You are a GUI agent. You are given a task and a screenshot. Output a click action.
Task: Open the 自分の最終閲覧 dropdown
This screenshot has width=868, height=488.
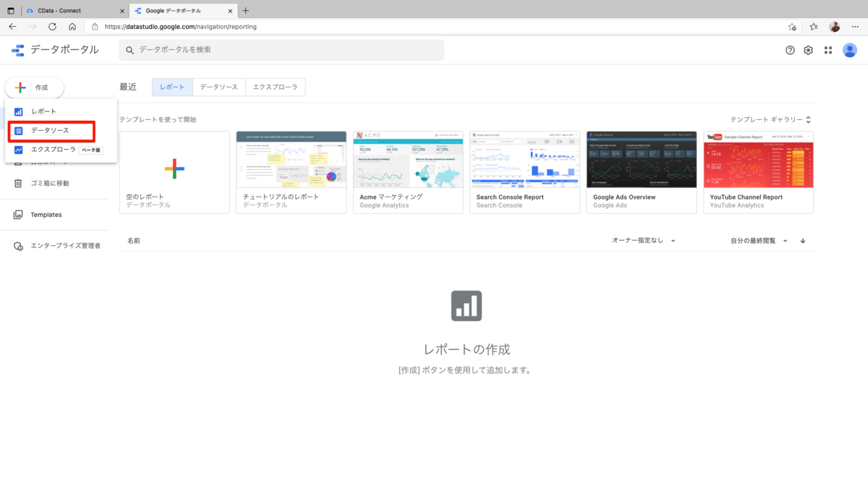click(x=759, y=241)
